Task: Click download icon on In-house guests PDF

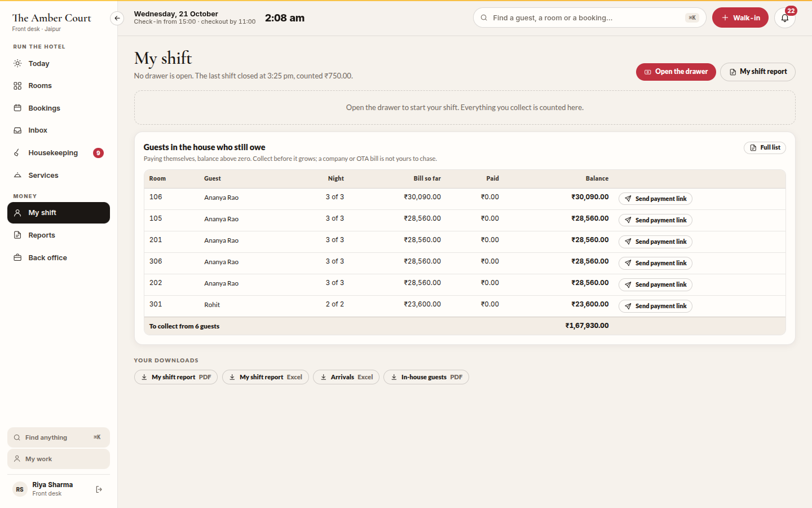Action: click(x=394, y=377)
